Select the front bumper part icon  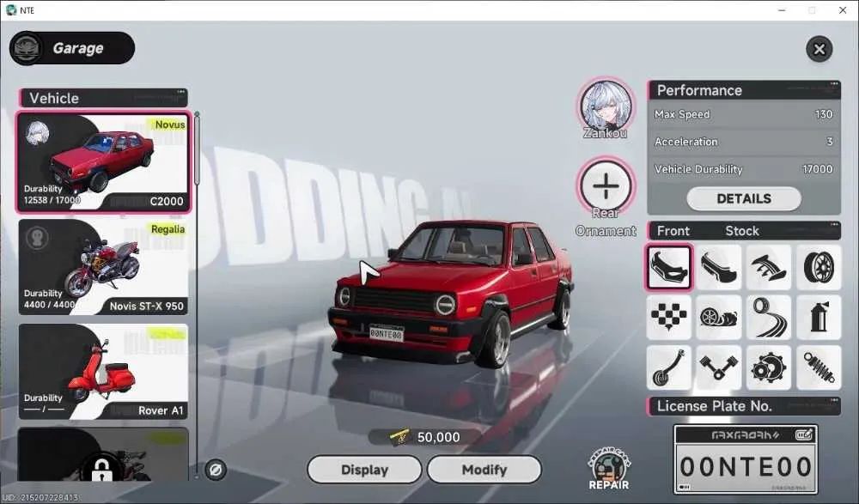click(x=669, y=267)
